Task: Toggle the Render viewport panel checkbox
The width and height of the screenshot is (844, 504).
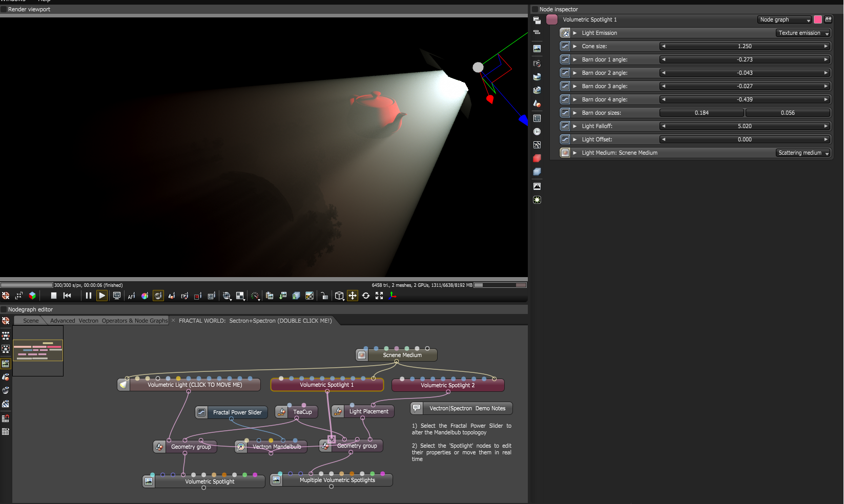Action: point(4,9)
